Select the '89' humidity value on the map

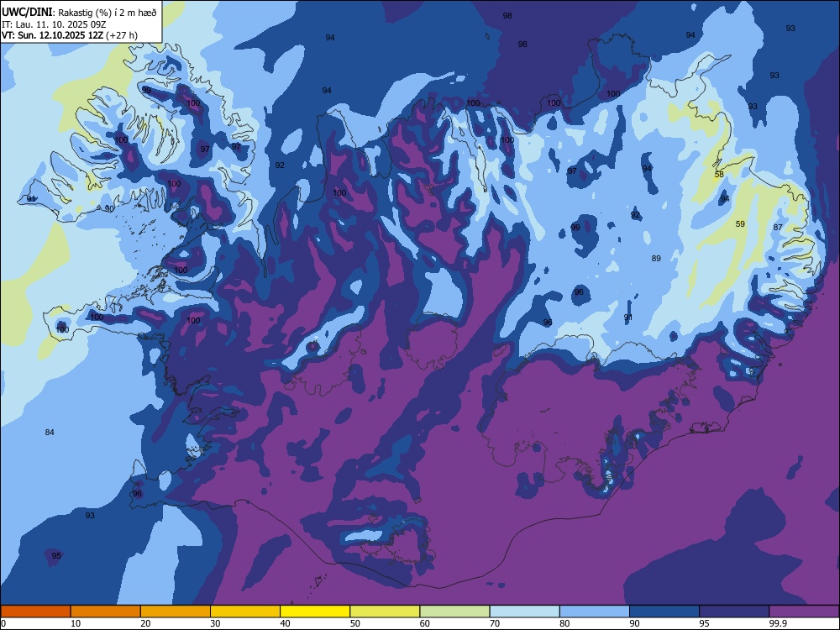(x=656, y=258)
